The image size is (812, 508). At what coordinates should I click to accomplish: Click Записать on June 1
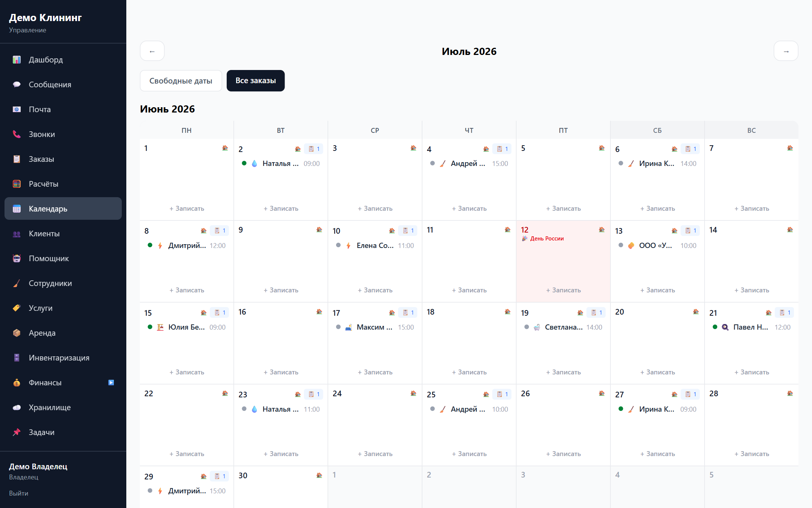(187, 208)
